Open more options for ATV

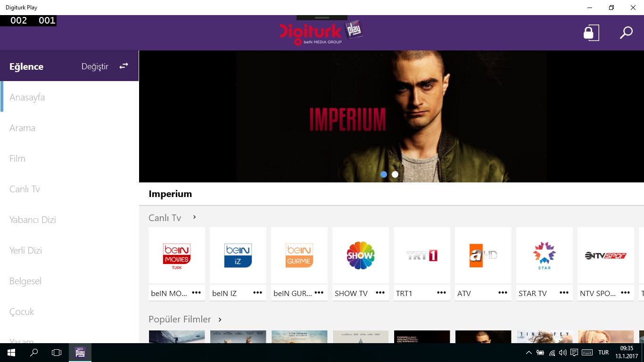[x=503, y=293]
